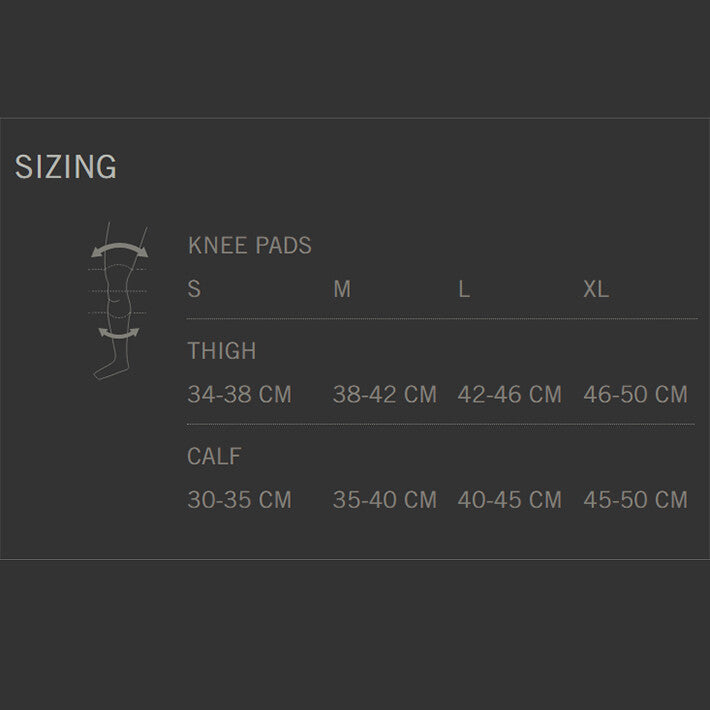710x710 pixels.
Task: Click thigh measurement 42-46 CM
Action: pos(510,394)
